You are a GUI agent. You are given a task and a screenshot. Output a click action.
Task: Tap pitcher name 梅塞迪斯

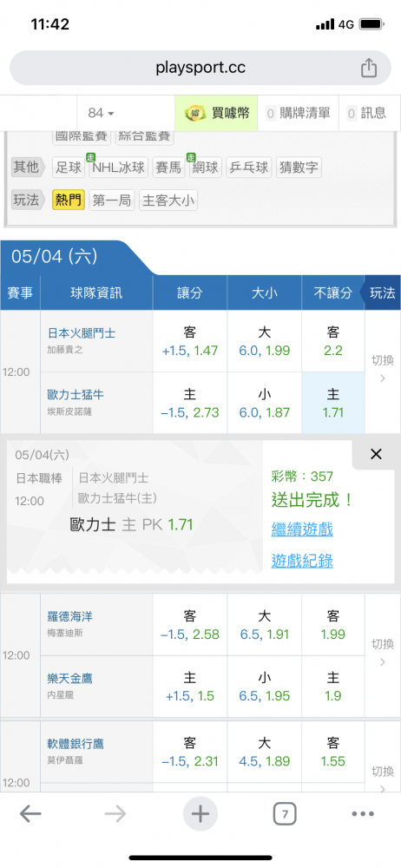(65, 633)
